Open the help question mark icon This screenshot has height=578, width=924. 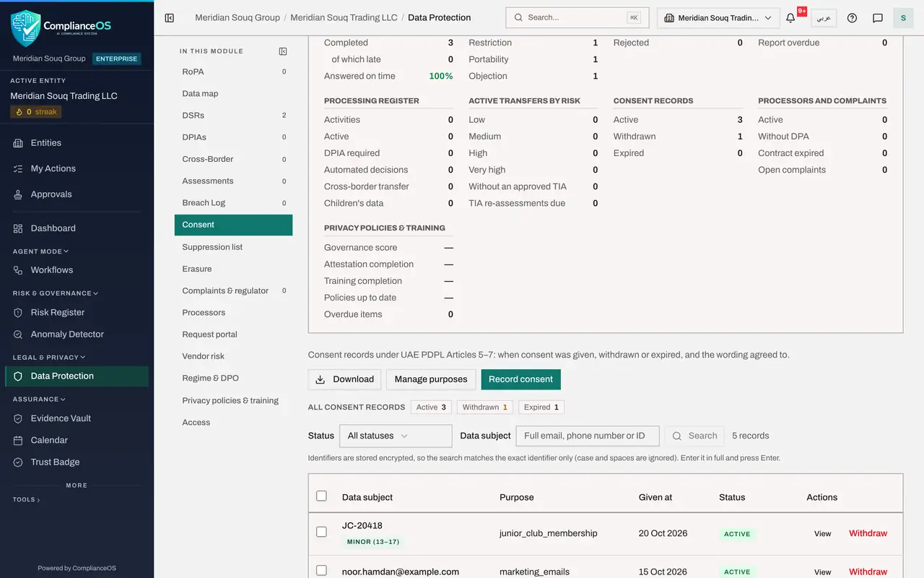click(852, 17)
